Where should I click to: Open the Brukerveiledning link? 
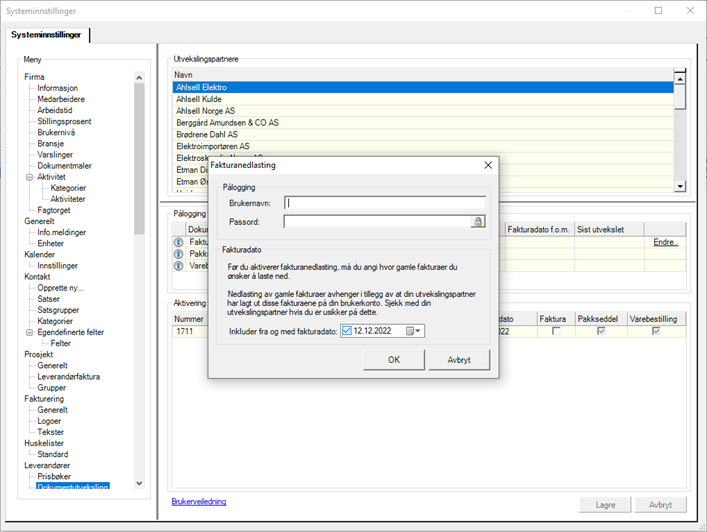click(199, 501)
